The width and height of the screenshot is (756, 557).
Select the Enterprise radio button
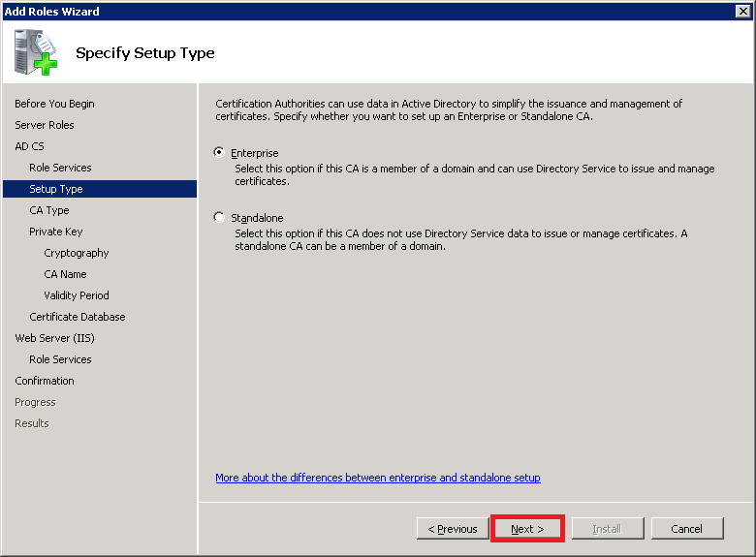[x=219, y=153]
